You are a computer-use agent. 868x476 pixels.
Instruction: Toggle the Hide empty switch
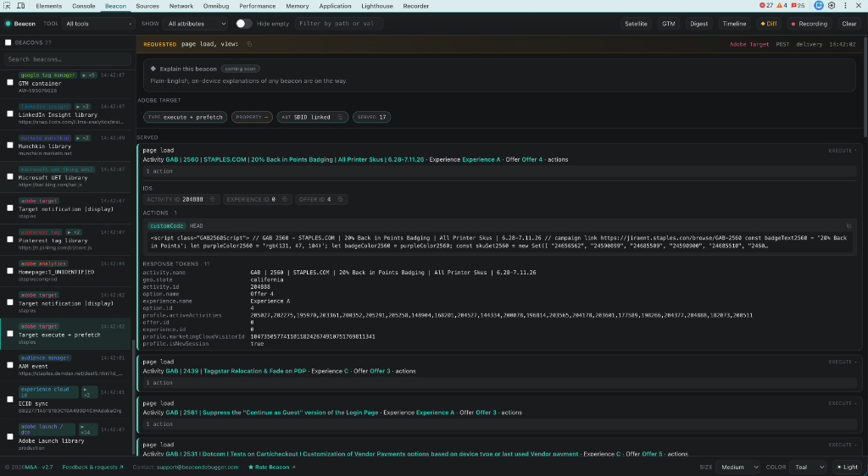coord(243,24)
